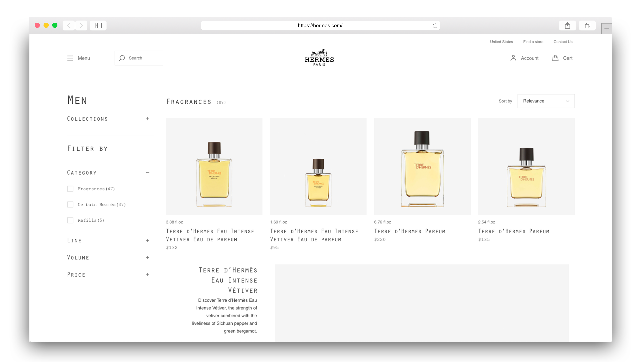Click the "3.38 fl.oz" volume text

click(x=174, y=222)
